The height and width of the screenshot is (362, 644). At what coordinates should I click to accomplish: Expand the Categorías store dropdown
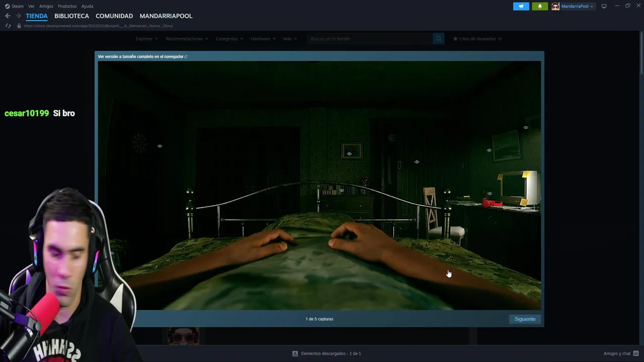[x=229, y=39]
